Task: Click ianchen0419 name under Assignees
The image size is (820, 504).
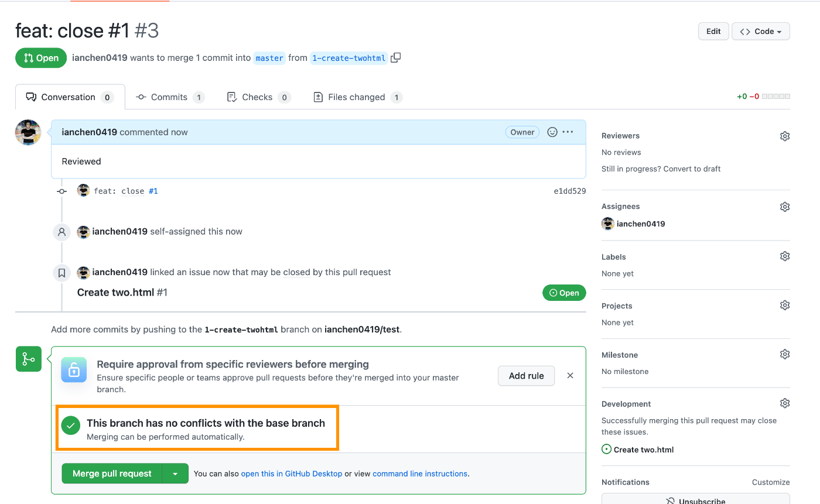Action: point(641,224)
